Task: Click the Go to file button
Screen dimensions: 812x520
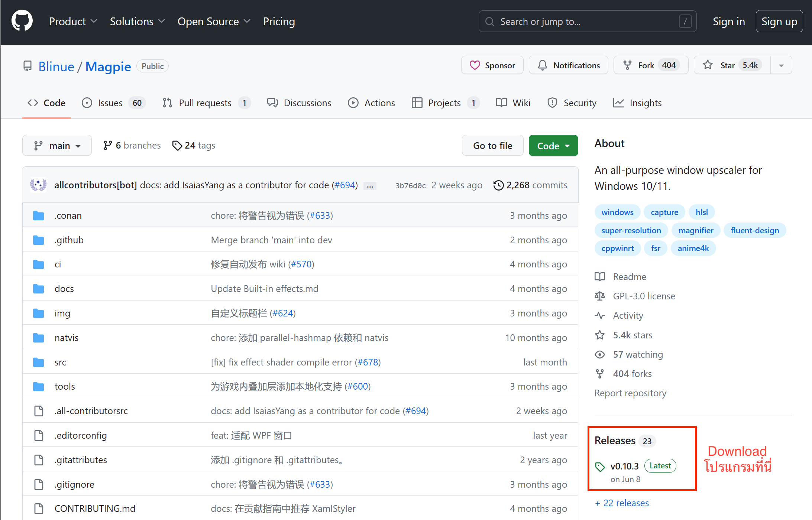Action: [x=492, y=145]
